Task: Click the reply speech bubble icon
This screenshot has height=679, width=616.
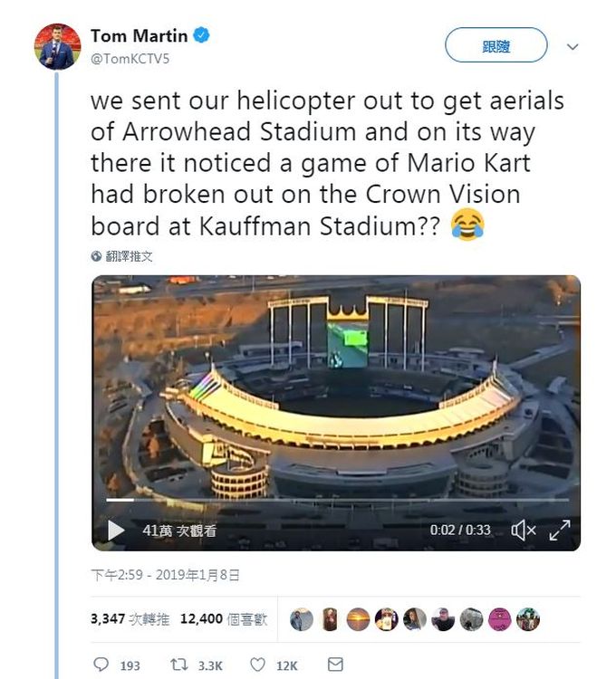Action: [101, 665]
